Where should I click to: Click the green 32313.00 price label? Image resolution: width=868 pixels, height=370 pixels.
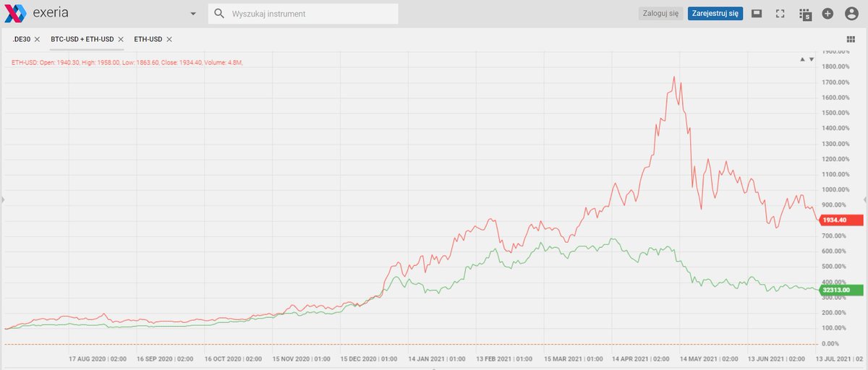coord(842,291)
